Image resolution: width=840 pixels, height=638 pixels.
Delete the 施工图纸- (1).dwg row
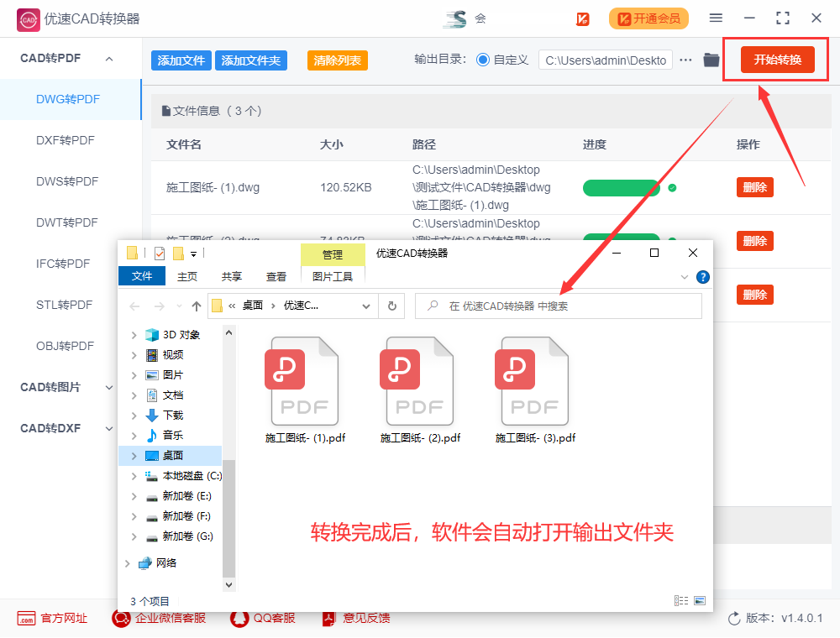pos(755,187)
